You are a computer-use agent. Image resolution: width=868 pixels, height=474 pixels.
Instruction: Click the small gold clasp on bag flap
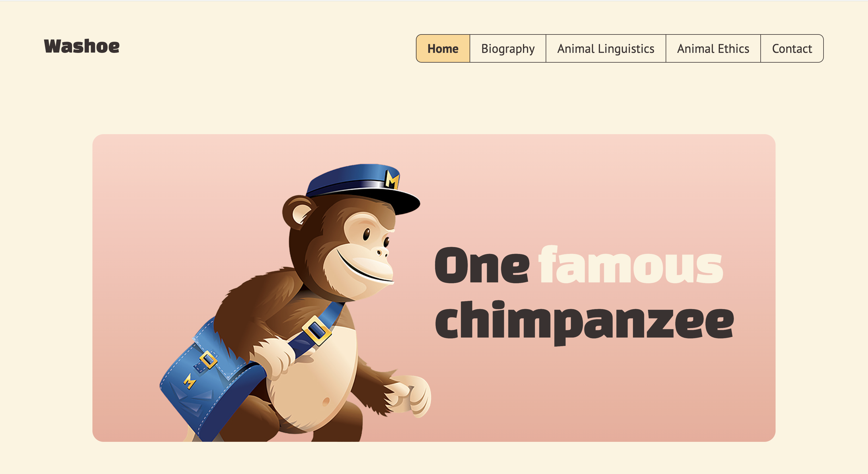click(x=208, y=360)
